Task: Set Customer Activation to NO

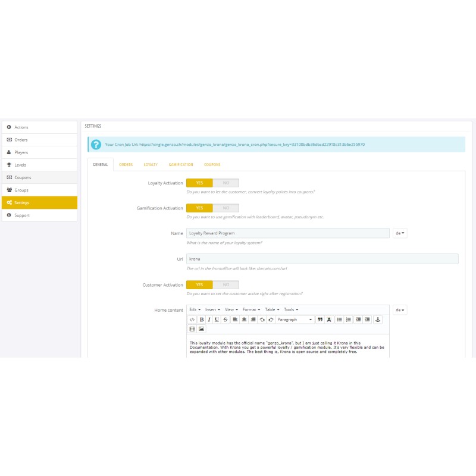Action: coord(226,284)
